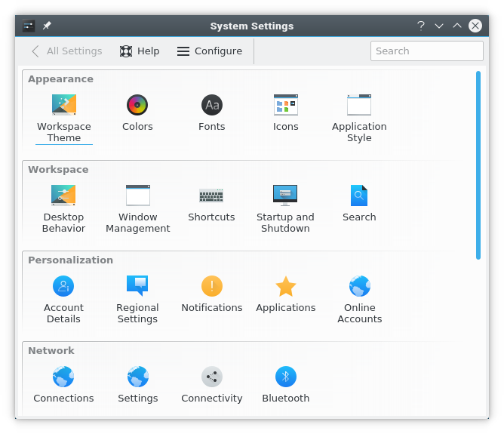Viewport: 504px width, 434px height.
Task: Click the vertical scrollbar handle
Action: click(x=478, y=165)
